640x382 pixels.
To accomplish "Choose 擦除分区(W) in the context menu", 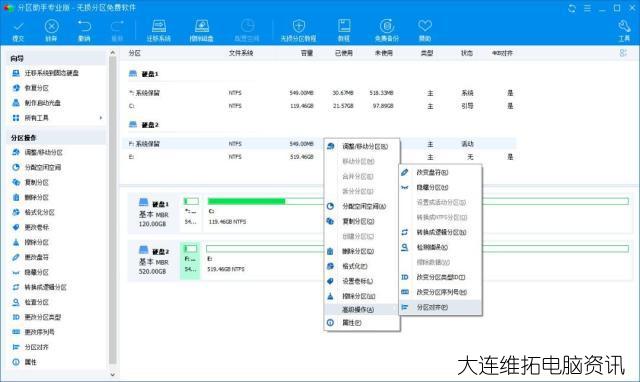I will point(362,296).
